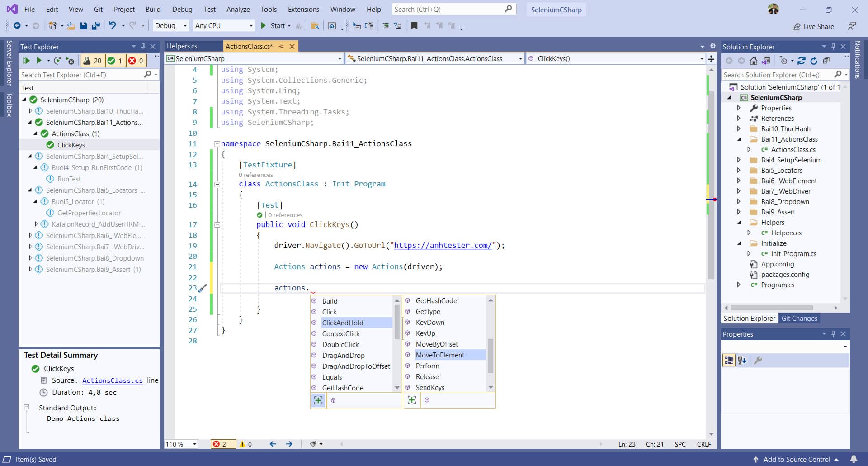This screenshot has height=466, width=868.
Task: Open the notifications bell in status bar
Action: [x=854, y=459]
